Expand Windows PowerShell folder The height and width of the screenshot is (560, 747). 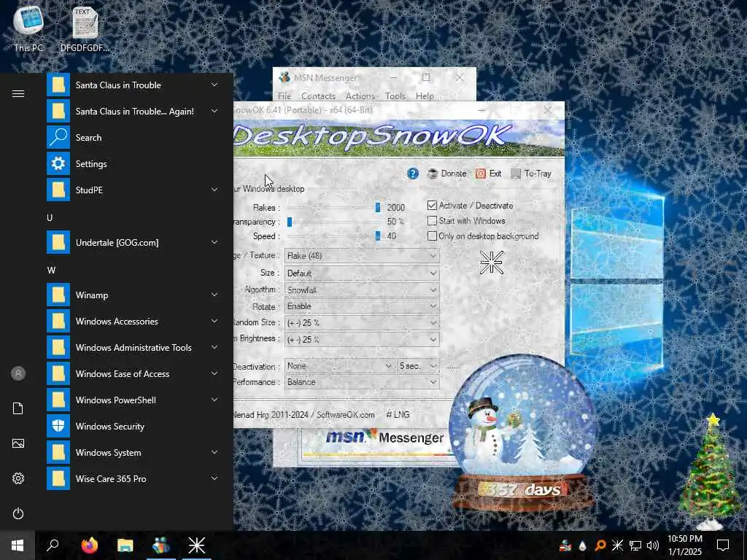133,400
